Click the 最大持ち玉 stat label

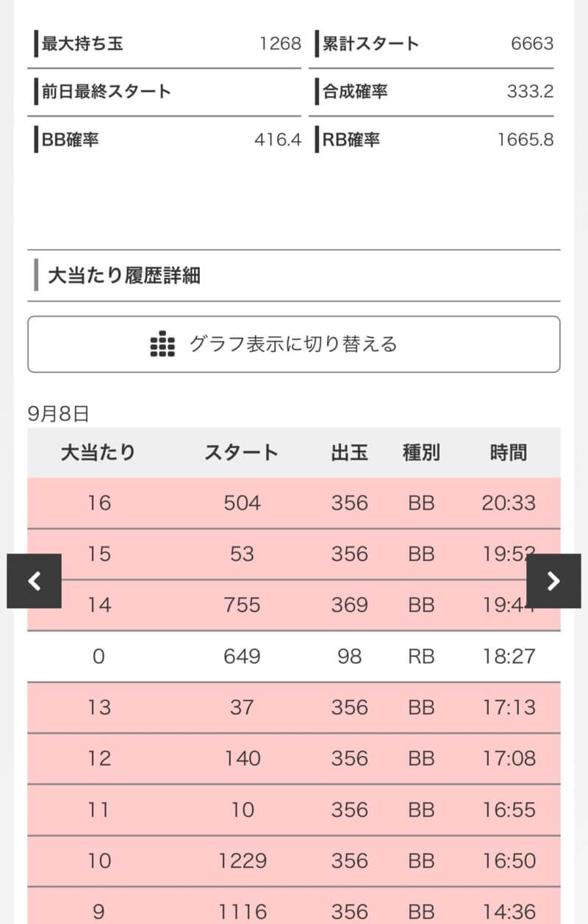82,44
